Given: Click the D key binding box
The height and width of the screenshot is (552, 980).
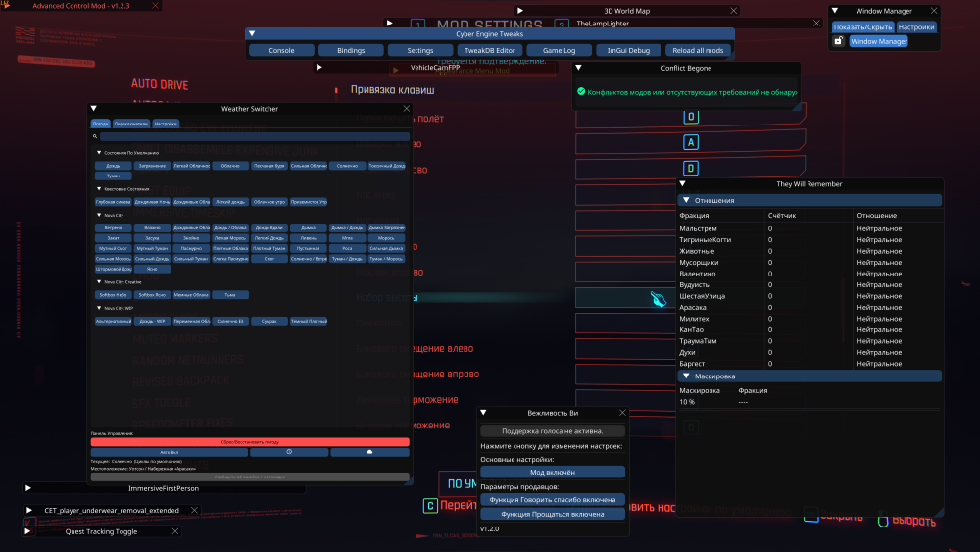Looking at the screenshot, I should click(x=691, y=169).
